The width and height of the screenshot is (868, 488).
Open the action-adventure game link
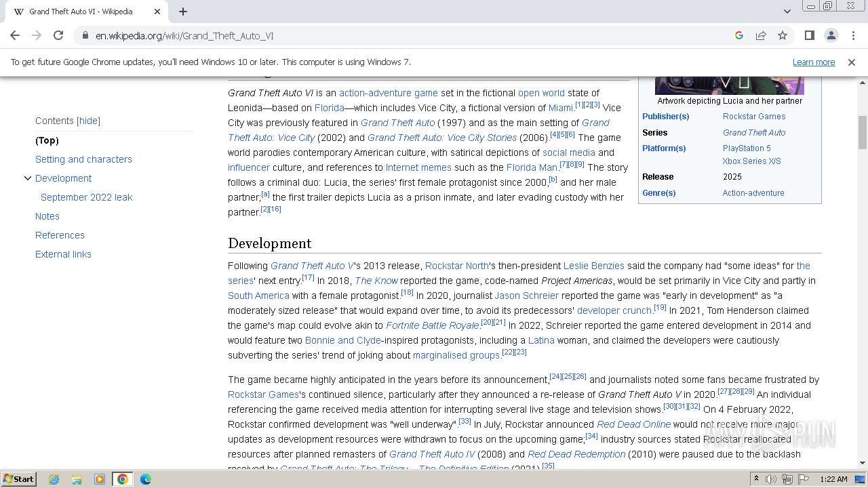(x=389, y=93)
